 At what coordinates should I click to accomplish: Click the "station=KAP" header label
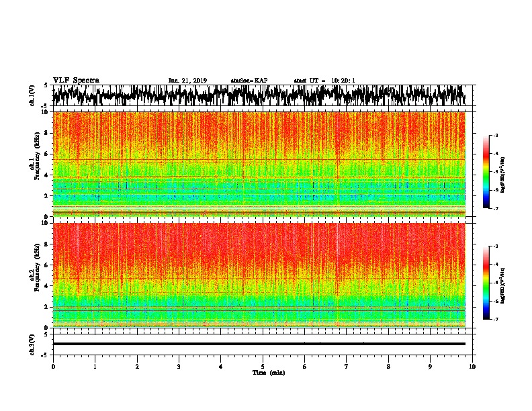[x=249, y=81]
